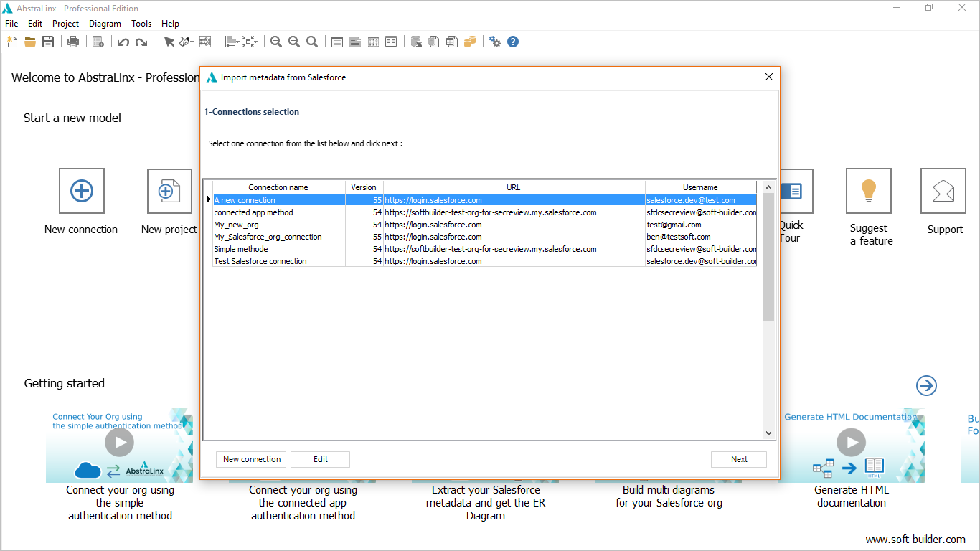Screen dimensions: 980x551
Task: Click the New connection button in the dialog
Action: [x=250, y=459]
